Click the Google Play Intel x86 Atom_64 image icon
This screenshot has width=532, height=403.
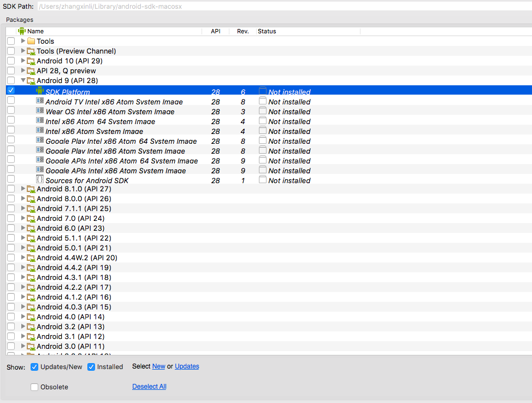[40, 140]
